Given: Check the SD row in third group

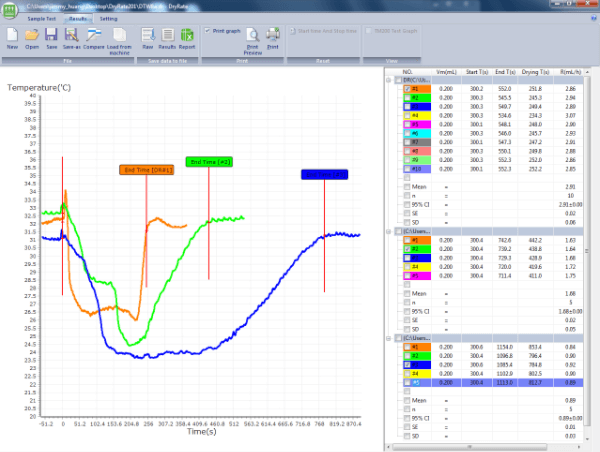Looking at the screenshot, I should coord(407,436).
